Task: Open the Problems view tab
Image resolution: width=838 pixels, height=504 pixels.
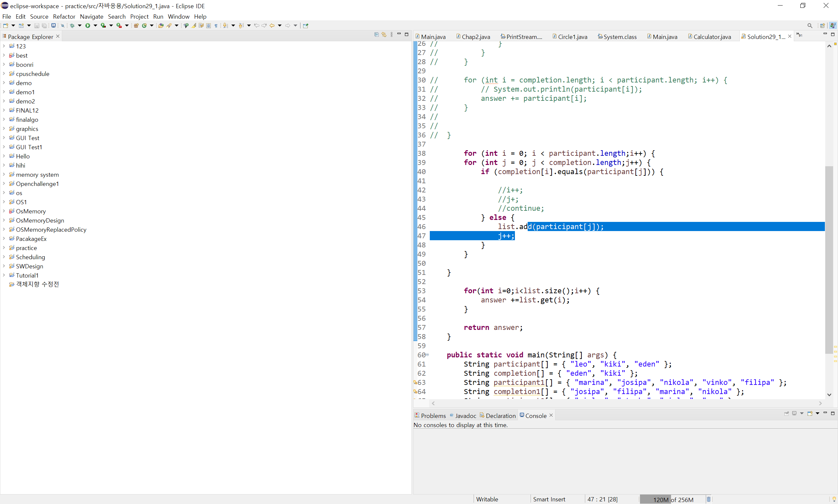Action: (433, 416)
